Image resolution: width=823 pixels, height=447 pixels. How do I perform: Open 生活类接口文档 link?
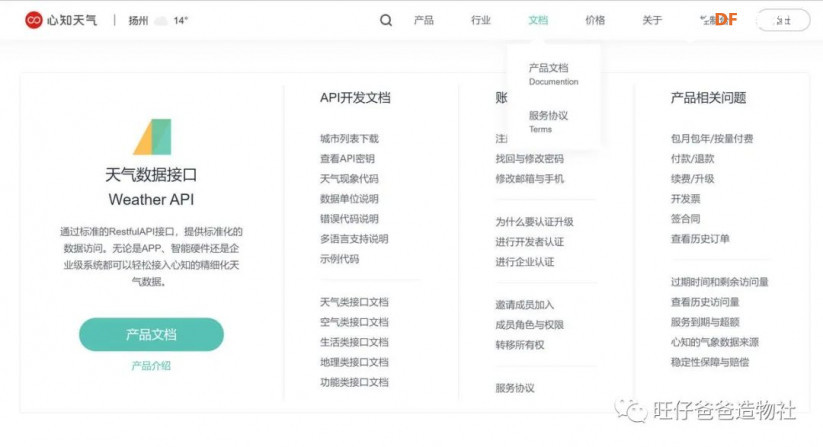pyautogui.click(x=354, y=342)
